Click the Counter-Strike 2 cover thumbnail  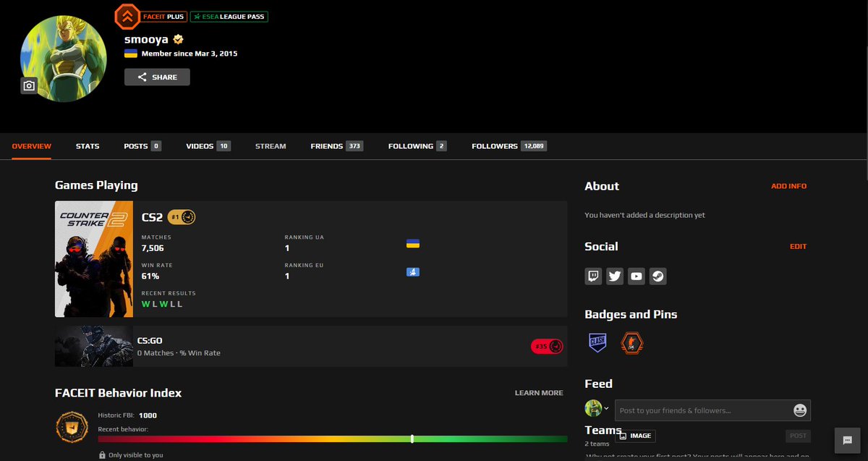coord(94,259)
